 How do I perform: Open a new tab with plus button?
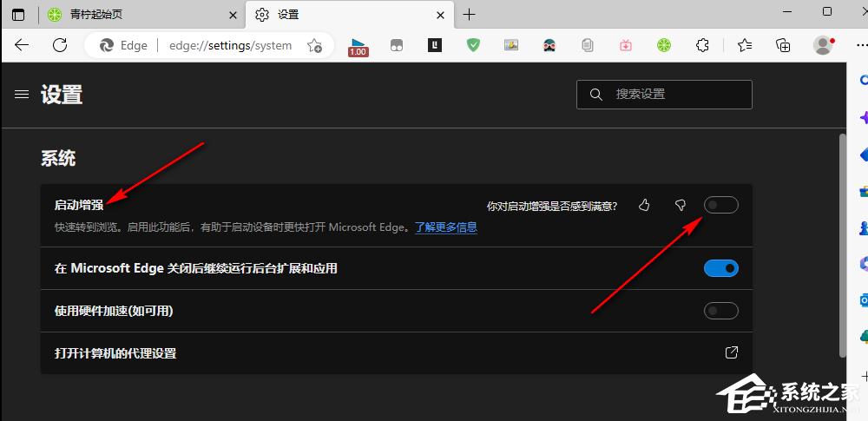click(x=469, y=15)
